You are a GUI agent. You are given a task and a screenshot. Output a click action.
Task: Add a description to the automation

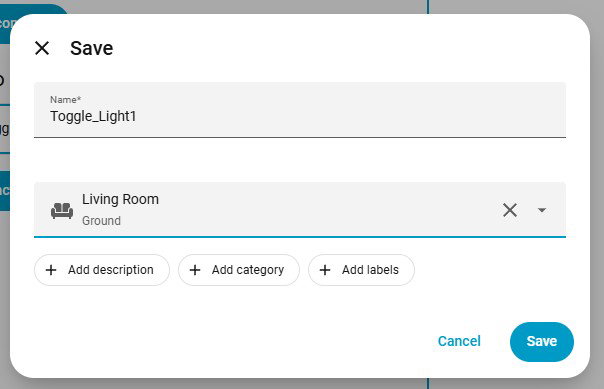(102, 270)
